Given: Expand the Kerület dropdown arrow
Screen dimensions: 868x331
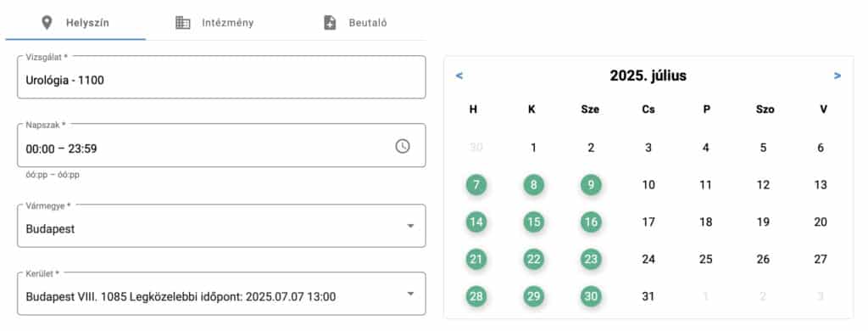Looking at the screenshot, I should coord(410,294).
